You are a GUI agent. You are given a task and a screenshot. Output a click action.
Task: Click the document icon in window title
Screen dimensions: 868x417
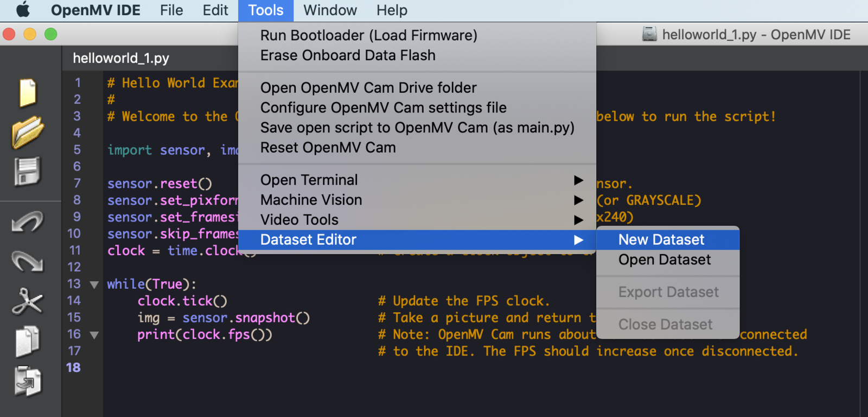coord(649,34)
